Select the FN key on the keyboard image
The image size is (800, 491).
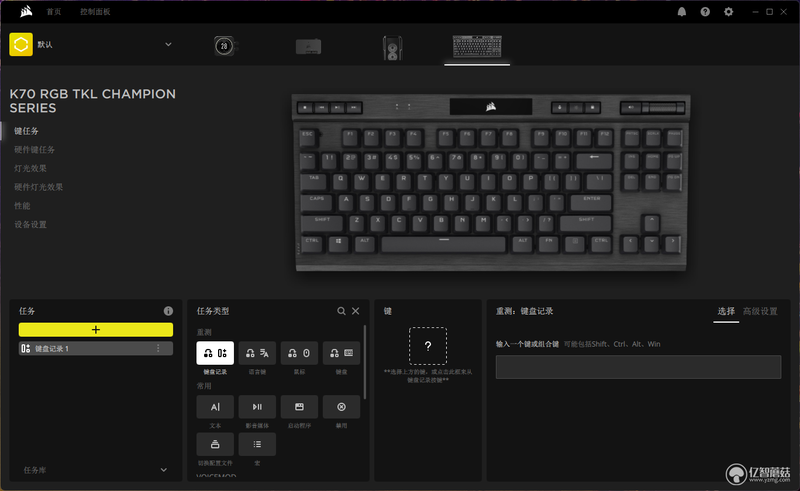tap(549, 243)
